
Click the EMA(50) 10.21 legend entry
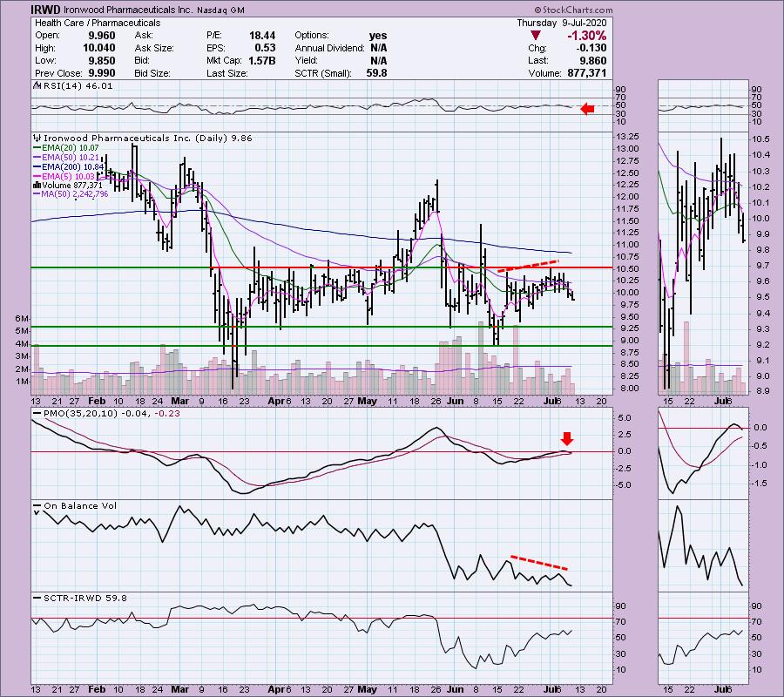(70, 158)
